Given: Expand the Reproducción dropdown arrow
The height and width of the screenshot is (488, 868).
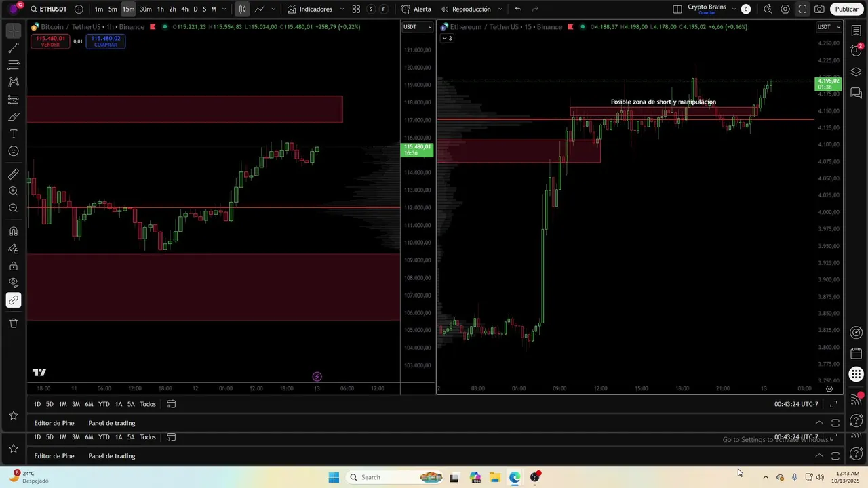Looking at the screenshot, I should [x=500, y=9].
